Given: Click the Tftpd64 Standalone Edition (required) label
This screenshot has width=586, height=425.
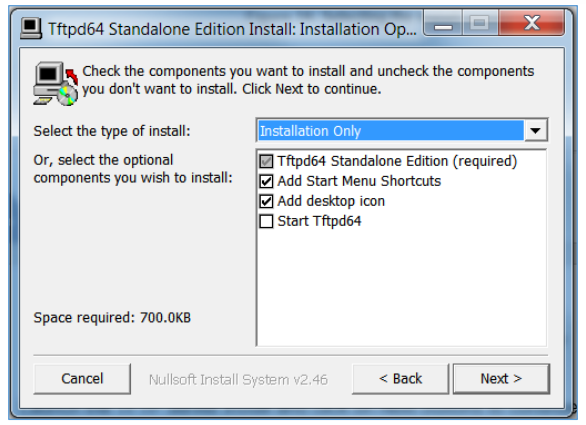Looking at the screenshot, I should click(x=397, y=161).
